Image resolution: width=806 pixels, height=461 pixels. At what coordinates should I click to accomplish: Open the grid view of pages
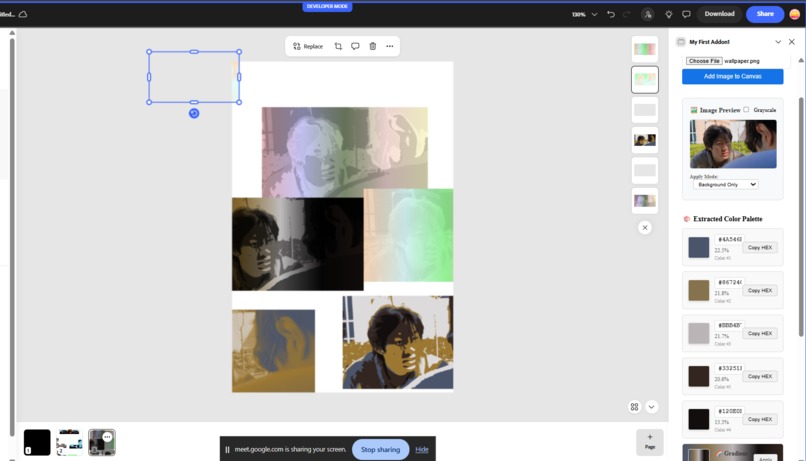click(634, 407)
